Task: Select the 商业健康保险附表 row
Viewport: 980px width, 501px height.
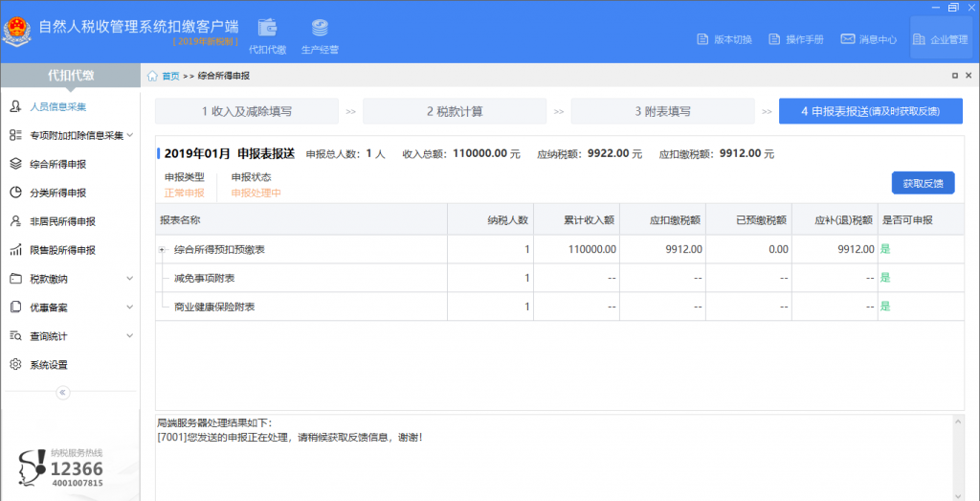Action: coord(560,307)
